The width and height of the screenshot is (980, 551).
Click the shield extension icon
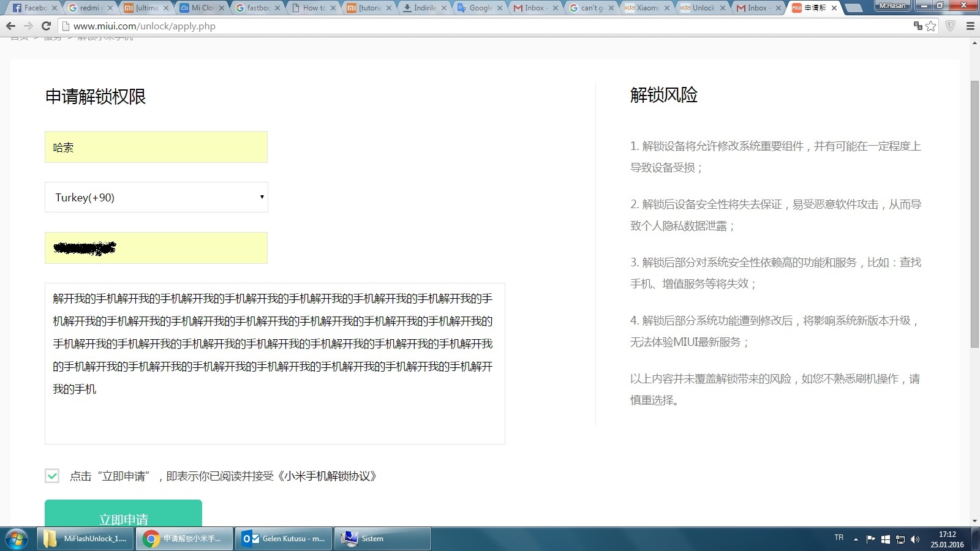pyautogui.click(x=951, y=26)
